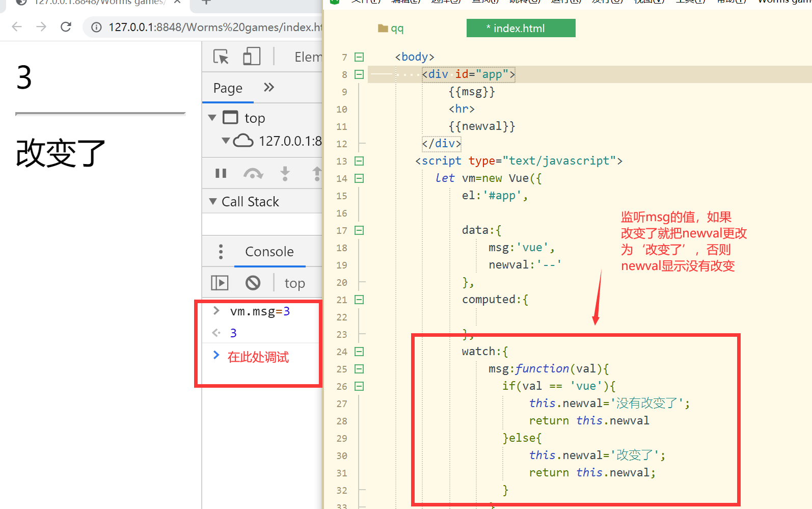Click msg:'vue' on line 18

coord(522,248)
